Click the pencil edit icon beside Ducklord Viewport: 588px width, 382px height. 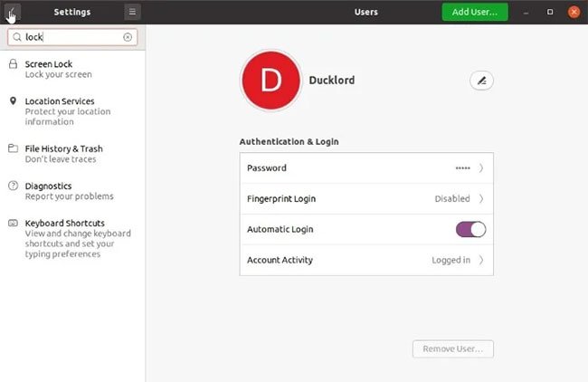481,81
